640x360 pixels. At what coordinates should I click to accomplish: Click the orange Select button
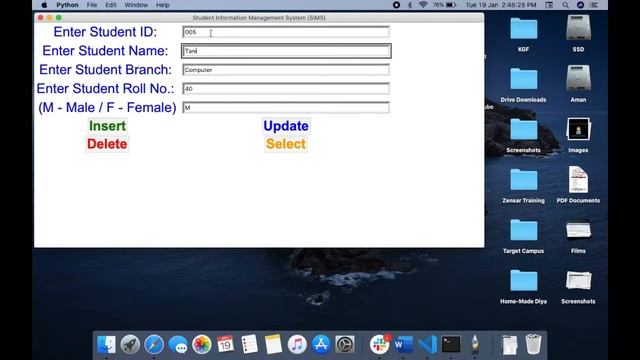pos(286,144)
